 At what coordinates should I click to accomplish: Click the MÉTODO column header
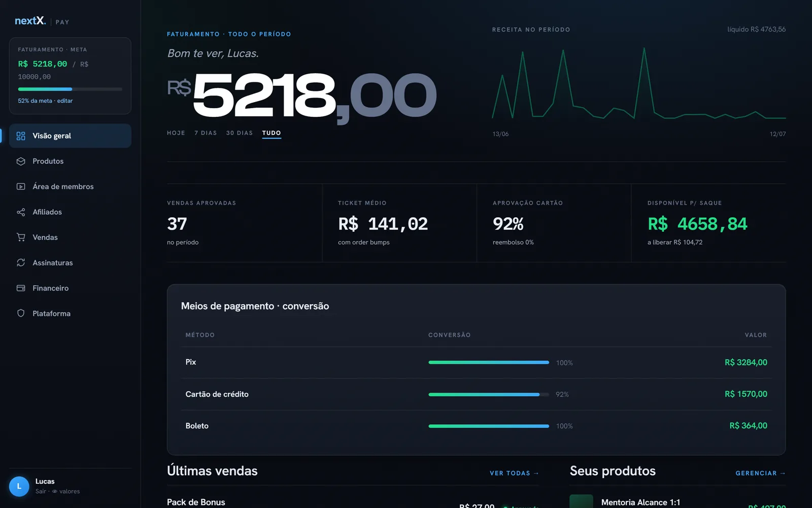pos(200,335)
